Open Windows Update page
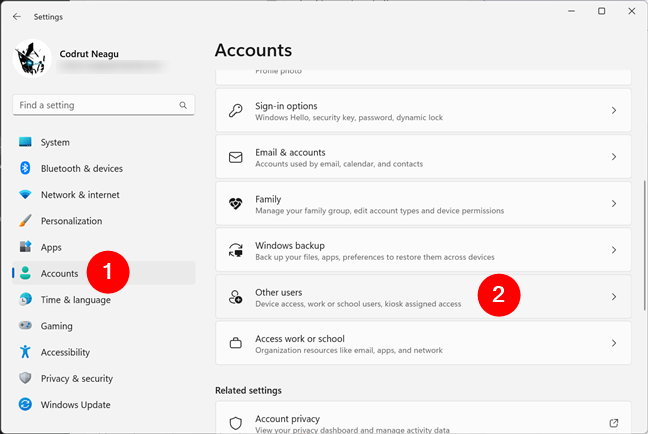Screen dimensions: 648x434 click(104, 405)
